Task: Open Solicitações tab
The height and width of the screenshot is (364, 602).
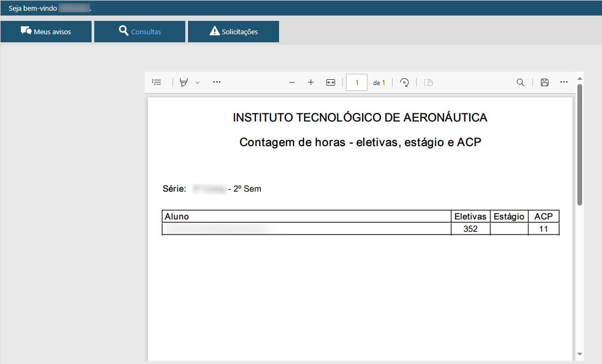Action: 234,32
